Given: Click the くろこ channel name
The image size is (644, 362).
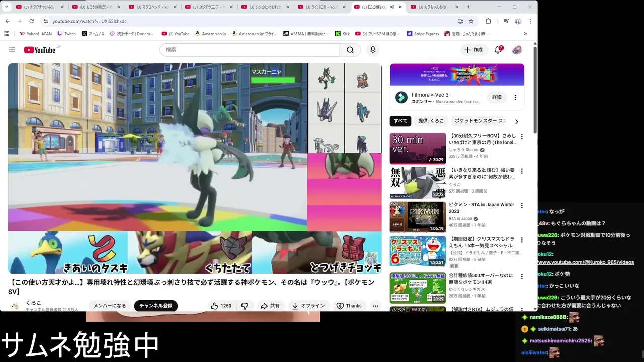Looking at the screenshot, I should 33,303.
